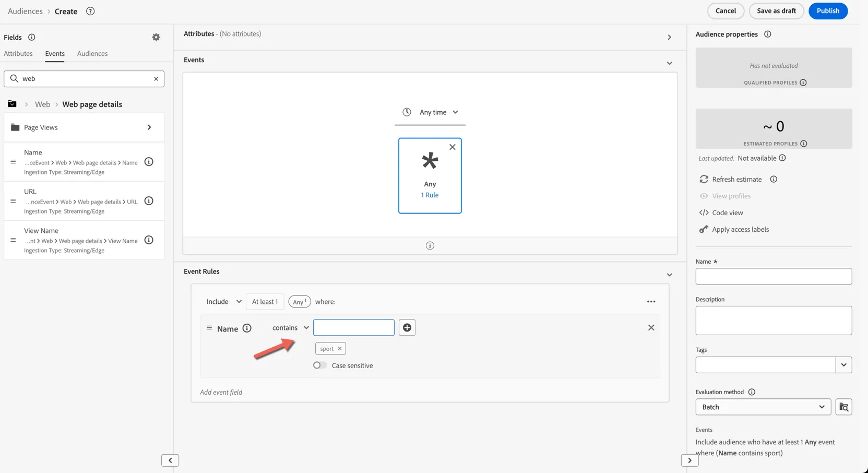Open the Batch evaluation method dropdown
Viewport: 868px width, 473px height.
pos(763,407)
